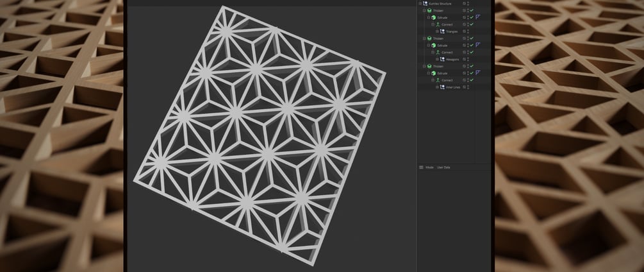
Task: Click the Thicken icon directly below Triangles
Action: click(429, 38)
